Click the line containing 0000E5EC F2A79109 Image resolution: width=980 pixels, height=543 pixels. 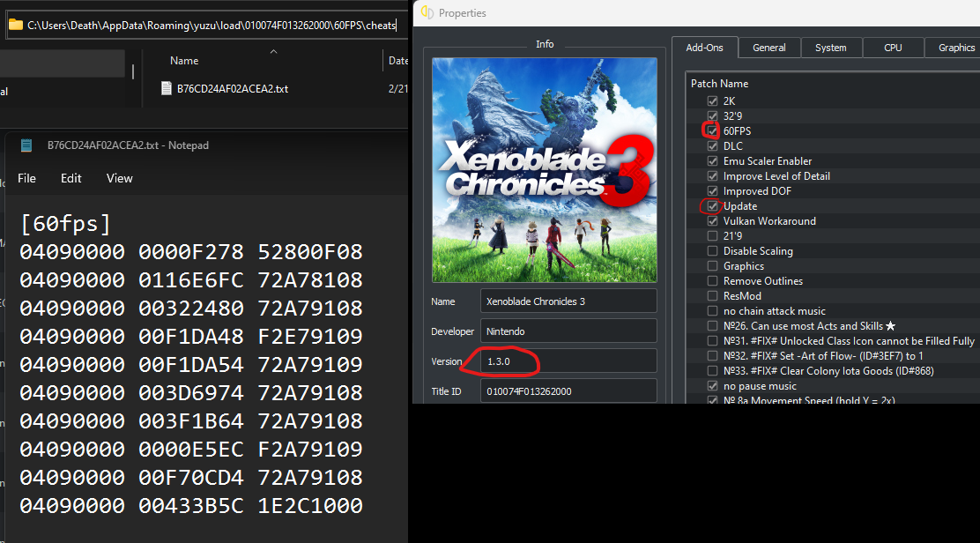pyautogui.click(x=191, y=450)
